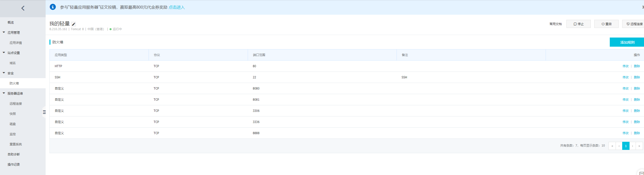Open 应用详情 in the sidebar
This screenshot has width=644, height=175.
(x=16, y=43)
